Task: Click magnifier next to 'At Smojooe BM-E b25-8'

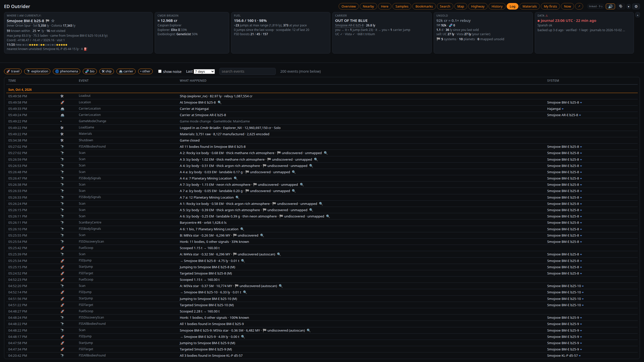Action: point(219,103)
